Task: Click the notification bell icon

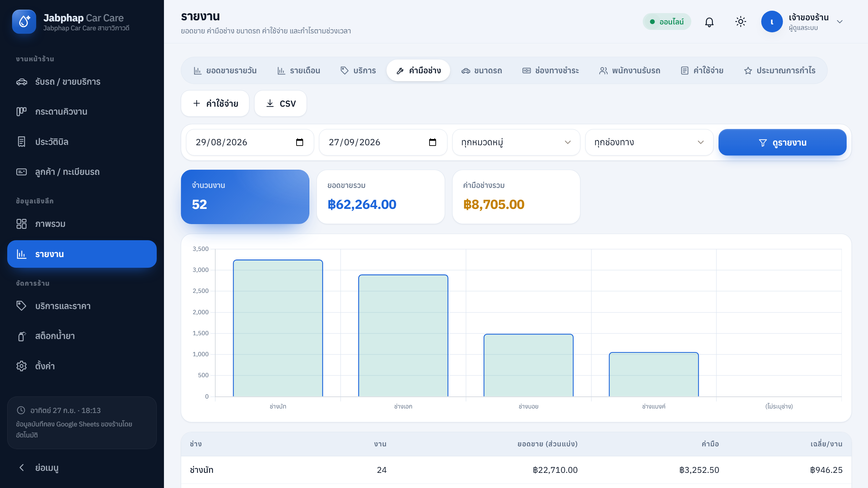Action: 709,22
